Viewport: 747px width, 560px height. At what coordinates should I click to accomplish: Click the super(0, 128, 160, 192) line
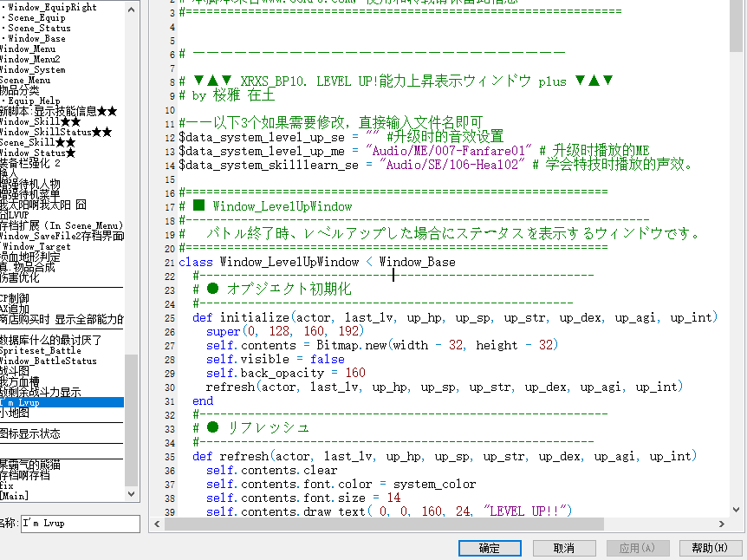click(285, 332)
